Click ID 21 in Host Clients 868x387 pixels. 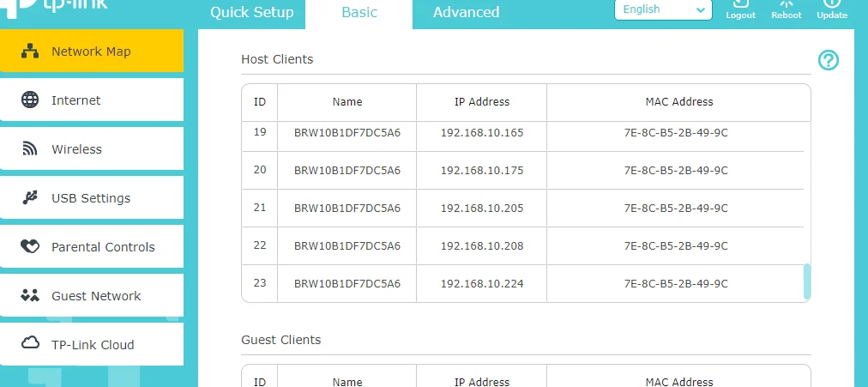click(x=260, y=207)
